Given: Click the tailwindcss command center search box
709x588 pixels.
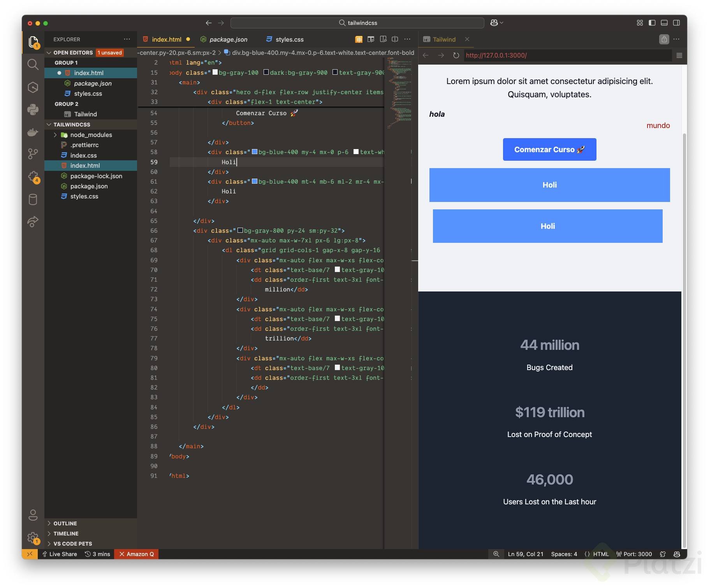Looking at the screenshot, I should point(357,23).
